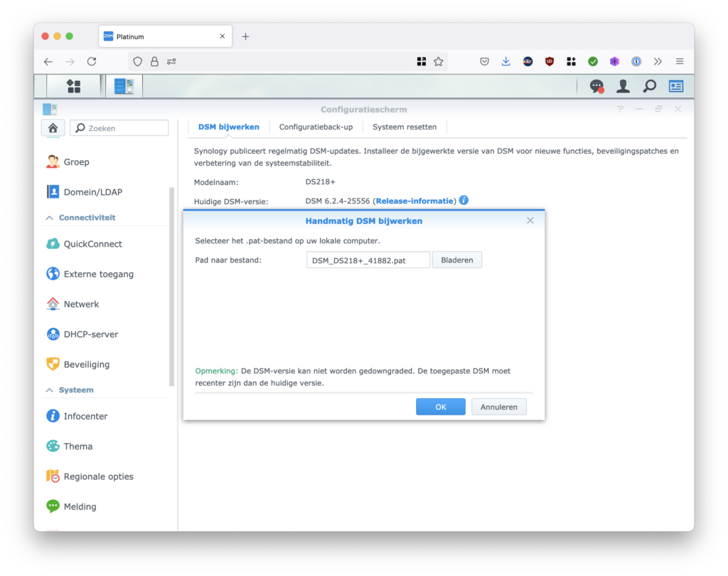Open the uBlock shield extension icon

550,61
